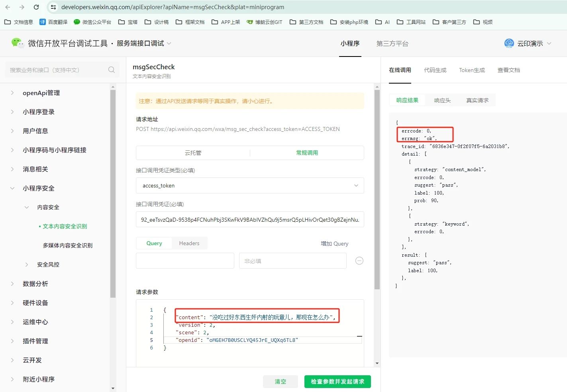Open the 宝塔 bookmark folder
The width and height of the screenshot is (567, 392).
tap(128, 22)
